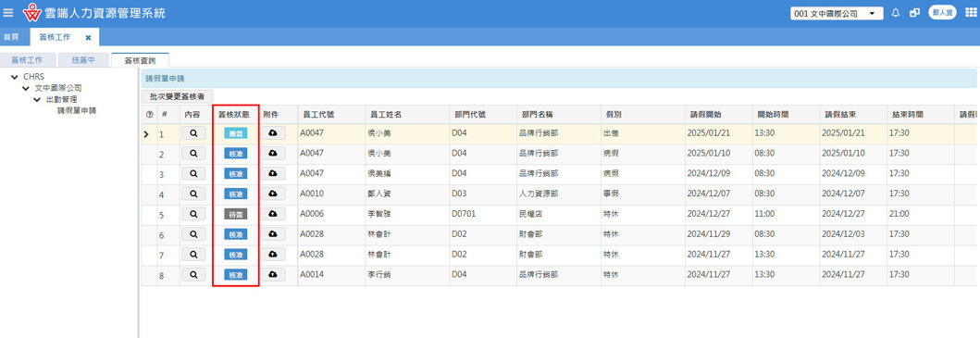The width and height of the screenshot is (980, 338).
Task: Close the 簽核工作 tab
Action: tap(88, 38)
